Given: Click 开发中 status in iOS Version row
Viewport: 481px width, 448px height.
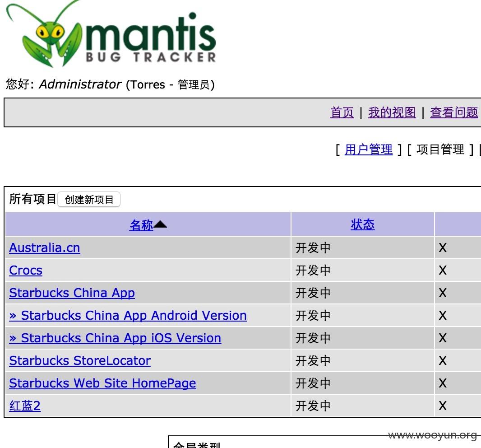Looking at the screenshot, I should [x=313, y=338].
